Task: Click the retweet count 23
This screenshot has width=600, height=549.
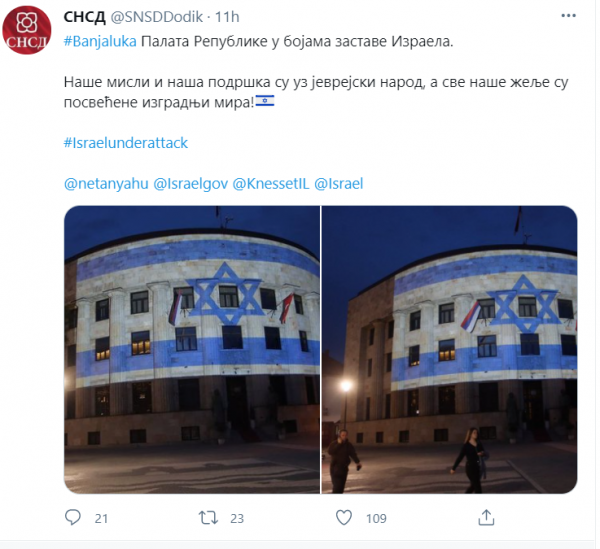Action: click(x=237, y=518)
